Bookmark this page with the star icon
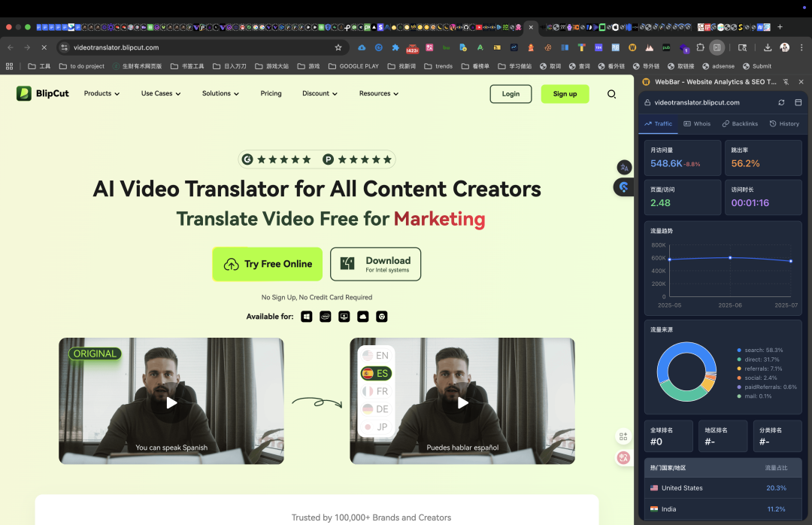 pyautogui.click(x=338, y=47)
